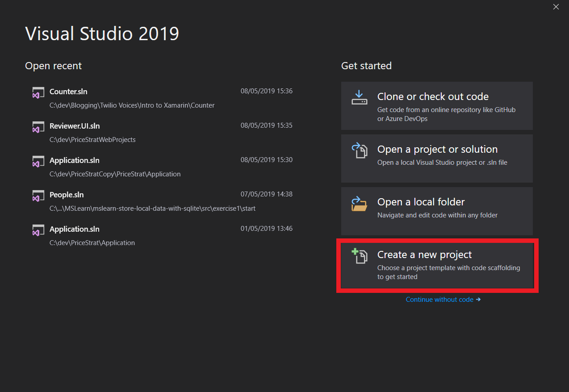Click the path C:\dev\Blogging\Twilio Voices\Intro to Xamarin\Counter
569x392 pixels.
pyautogui.click(x=132, y=105)
